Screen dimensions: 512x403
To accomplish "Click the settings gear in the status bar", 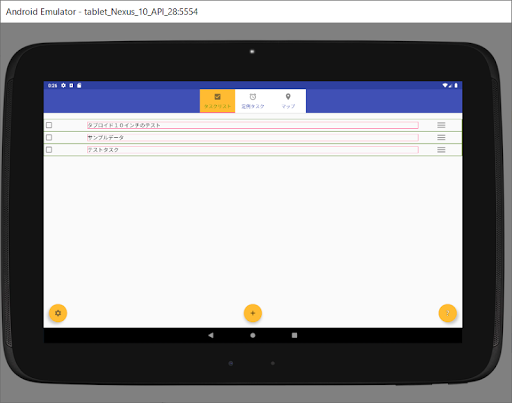I will [x=63, y=85].
